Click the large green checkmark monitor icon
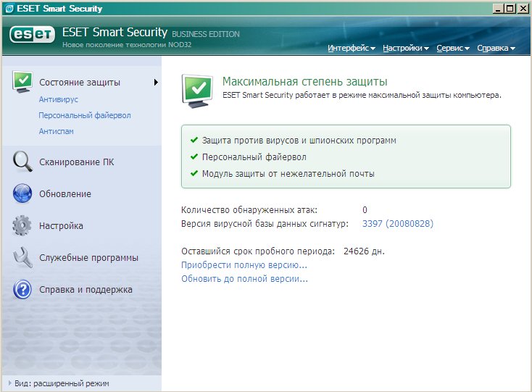 [197, 91]
